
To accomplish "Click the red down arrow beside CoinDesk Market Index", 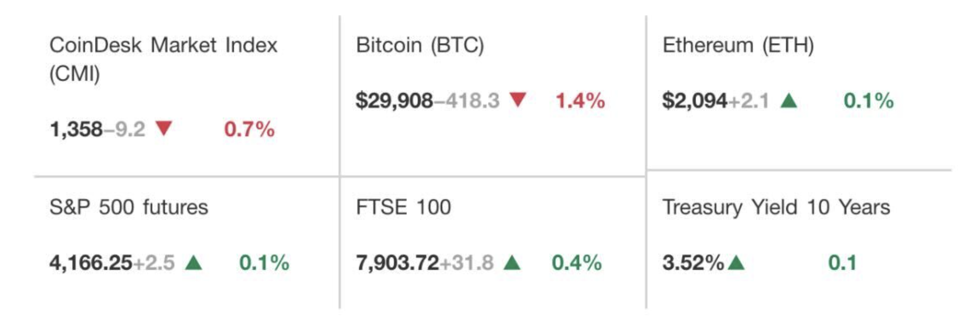I will pyautogui.click(x=164, y=128).
